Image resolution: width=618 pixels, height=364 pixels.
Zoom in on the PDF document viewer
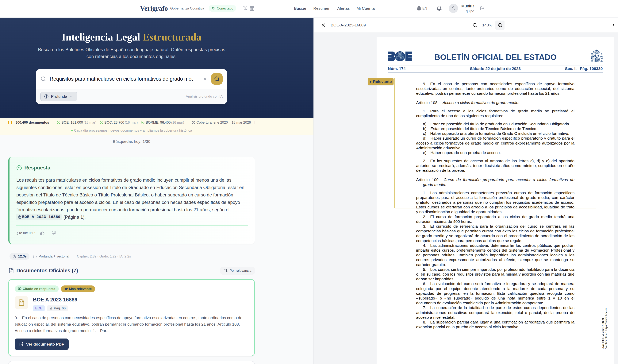(x=500, y=25)
